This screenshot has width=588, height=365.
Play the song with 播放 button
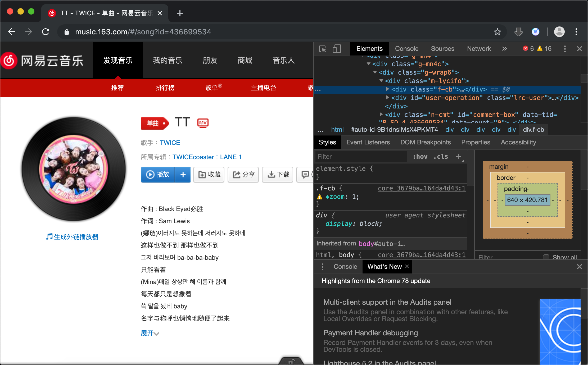point(158,175)
